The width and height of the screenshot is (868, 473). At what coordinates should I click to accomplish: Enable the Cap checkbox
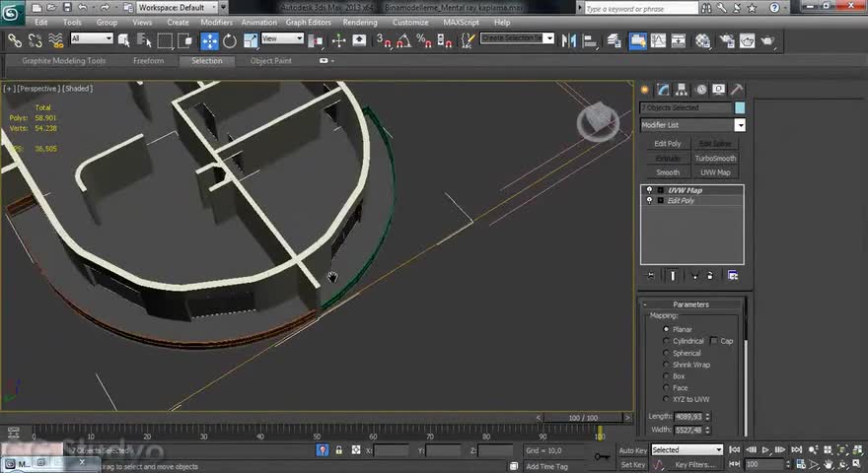(x=714, y=341)
